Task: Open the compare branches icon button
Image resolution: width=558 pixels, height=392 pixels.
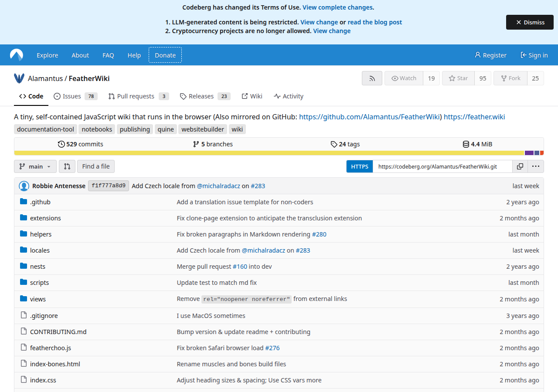Action: tap(67, 166)
